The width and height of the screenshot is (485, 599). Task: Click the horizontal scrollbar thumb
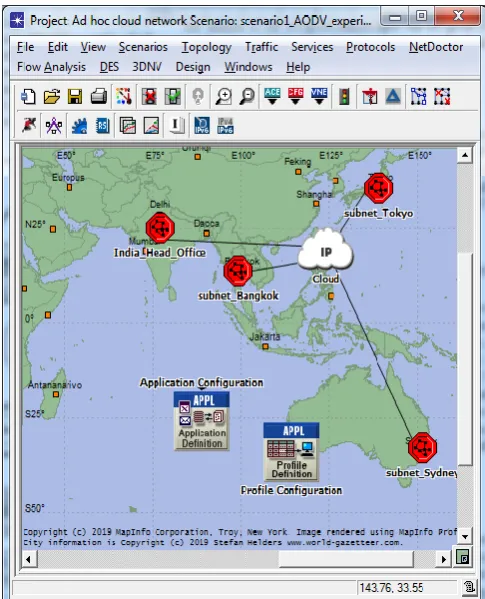point(346,559)
